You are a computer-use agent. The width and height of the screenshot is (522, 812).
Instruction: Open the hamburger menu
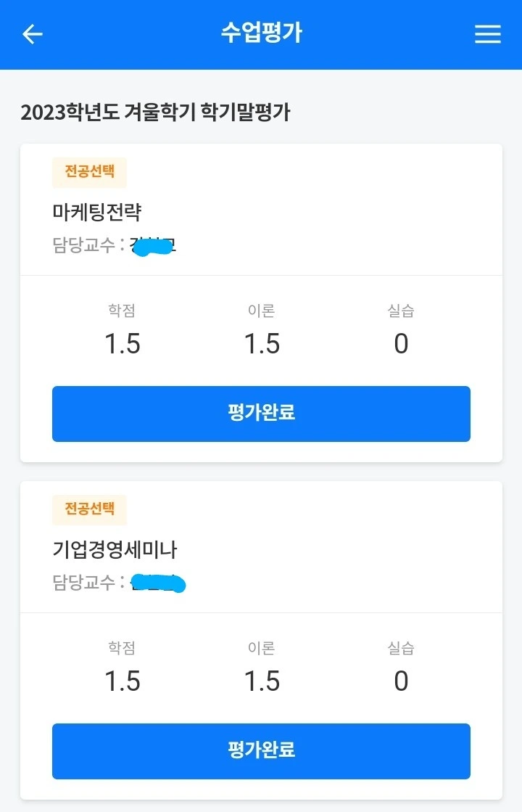[x=488, y=34]
